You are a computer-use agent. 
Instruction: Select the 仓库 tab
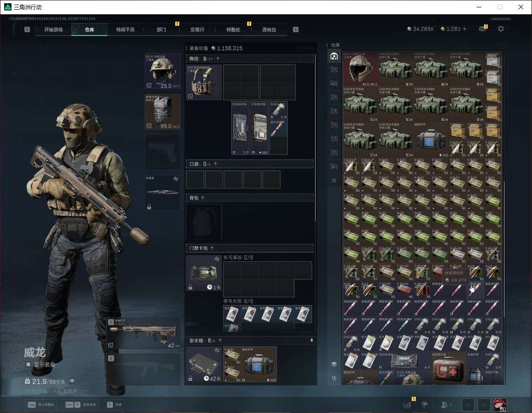point(89,29)
